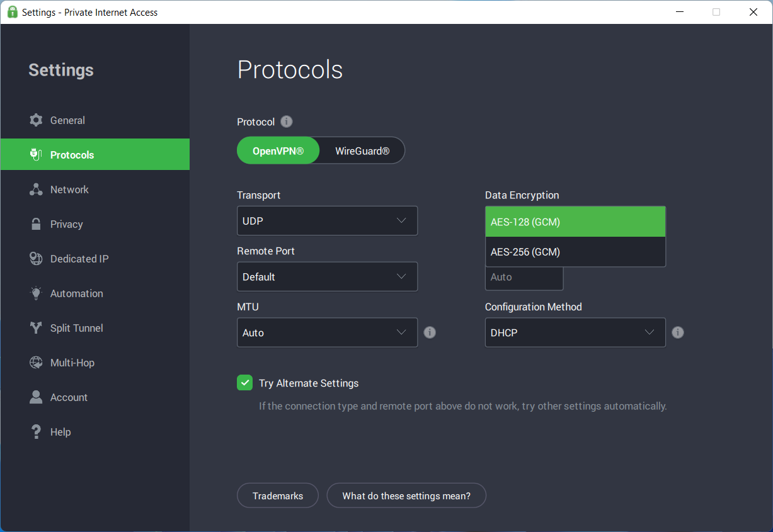Image resolution: width=773 pixels, height=532 pixels.
Task: Choose AES-256 (GCM) encryption option
Action: [575, 252]
